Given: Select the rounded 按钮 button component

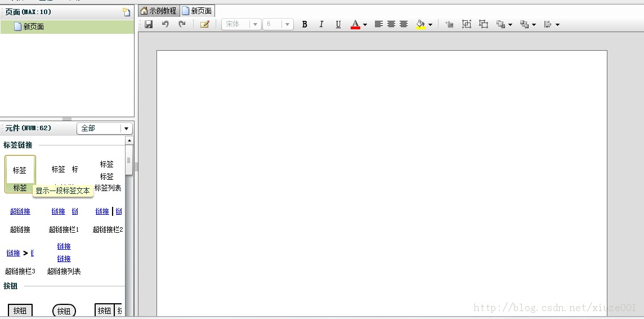Looking at the screenshot, I should pyautogui.click(x=64, y=311).
